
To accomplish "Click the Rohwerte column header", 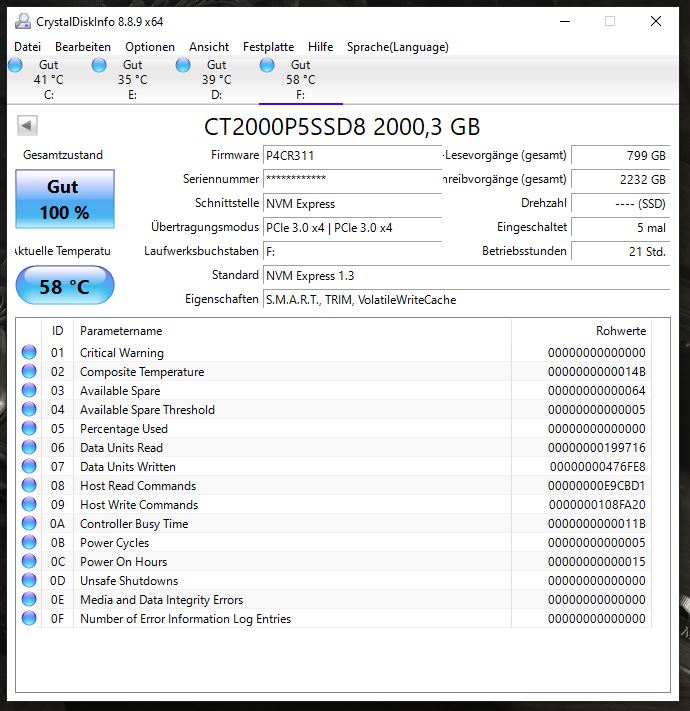I will [581, 331].
